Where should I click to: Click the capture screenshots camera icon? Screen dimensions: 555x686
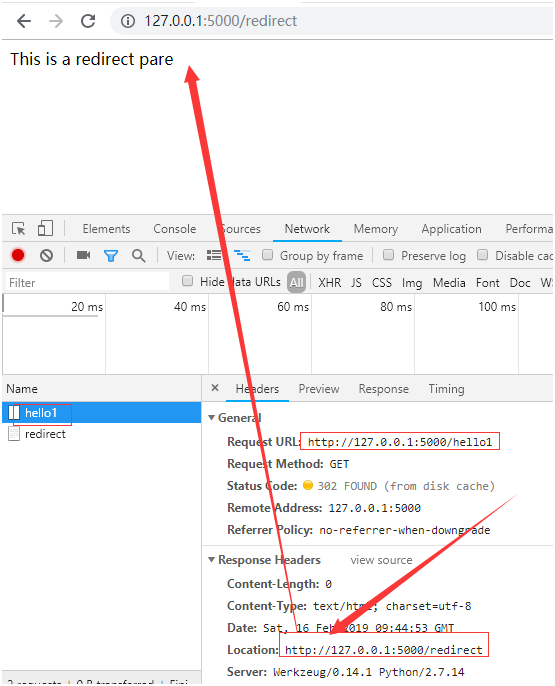coord(83,255)
